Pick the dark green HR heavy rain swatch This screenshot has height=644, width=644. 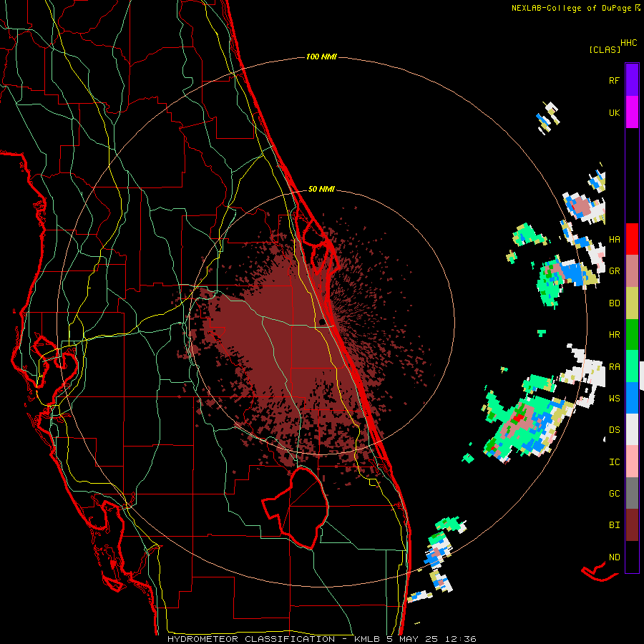tap(632, 334)
